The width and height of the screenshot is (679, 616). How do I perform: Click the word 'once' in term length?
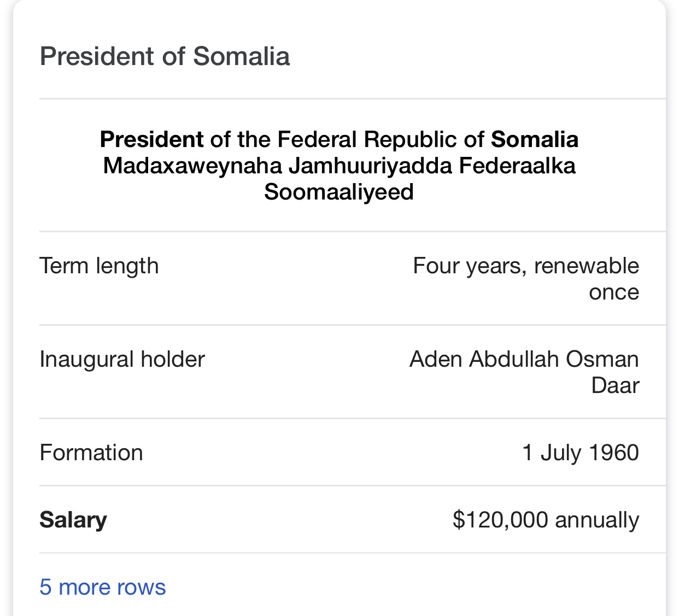pyautogui.click(x=614, y=292)
